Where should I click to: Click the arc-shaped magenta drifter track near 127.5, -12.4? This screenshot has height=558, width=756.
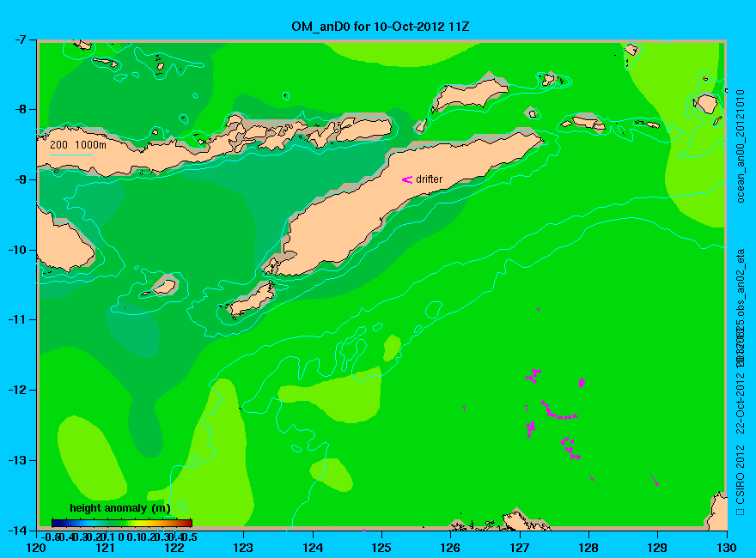(558, 411)
